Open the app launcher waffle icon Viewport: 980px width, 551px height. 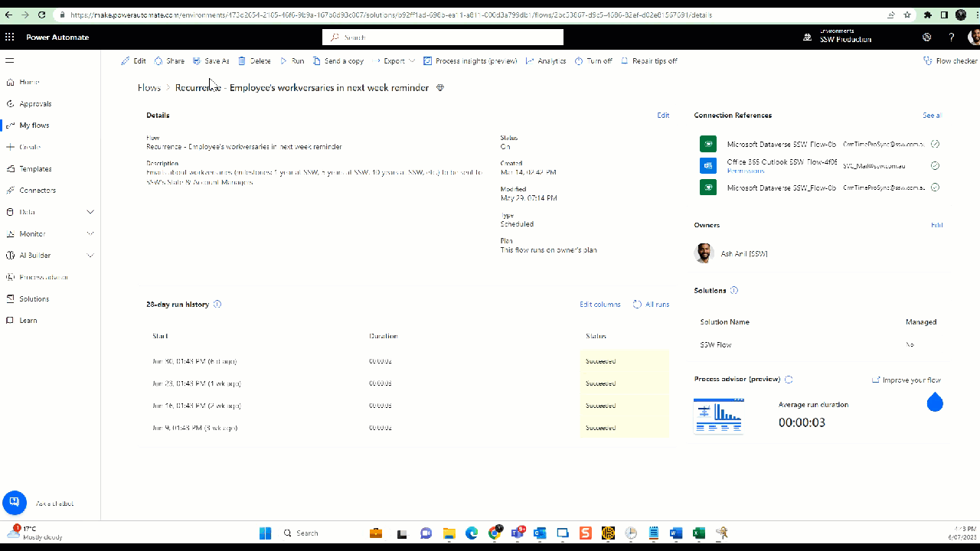click(x=10, y=37)
